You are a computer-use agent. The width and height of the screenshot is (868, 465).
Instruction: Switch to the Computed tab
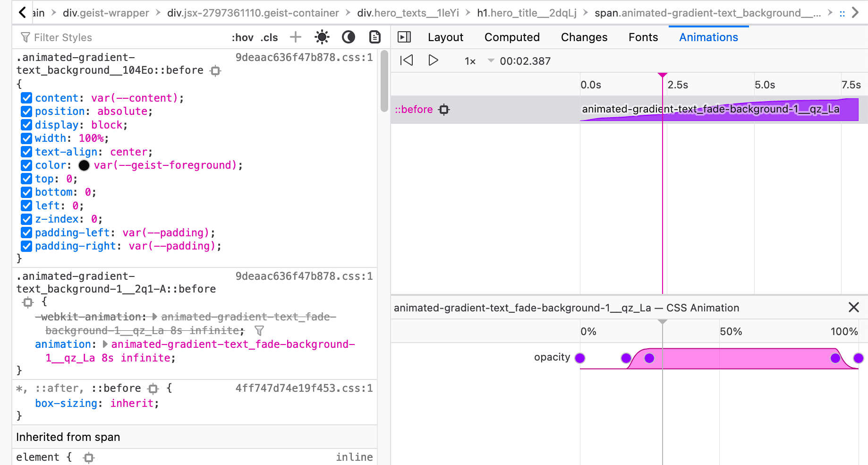(512, 37)
